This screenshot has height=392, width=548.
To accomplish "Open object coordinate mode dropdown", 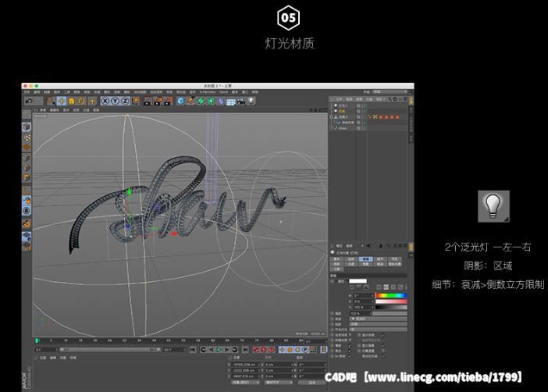I will [x=245, y=383].
